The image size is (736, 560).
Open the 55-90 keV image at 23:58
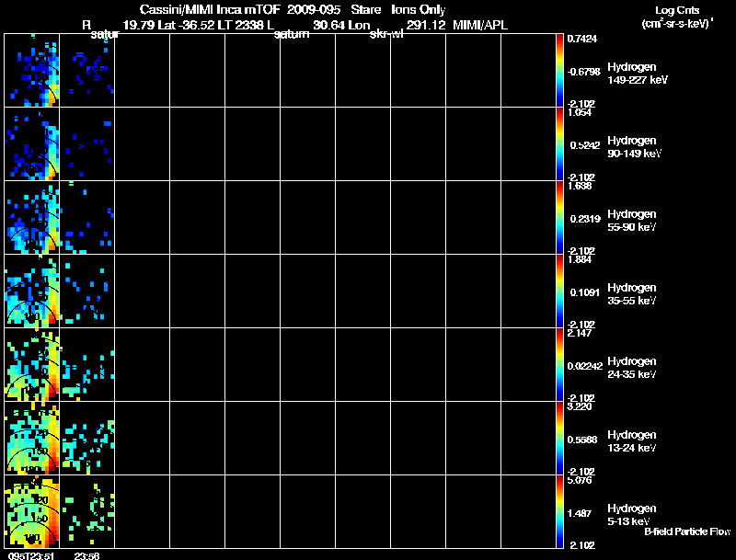(x=86, y=218)
